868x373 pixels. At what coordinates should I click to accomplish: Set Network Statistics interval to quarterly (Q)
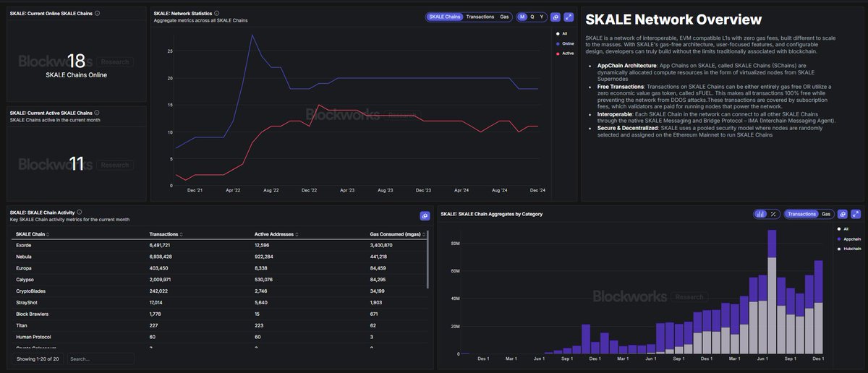(x=532, y=17)
